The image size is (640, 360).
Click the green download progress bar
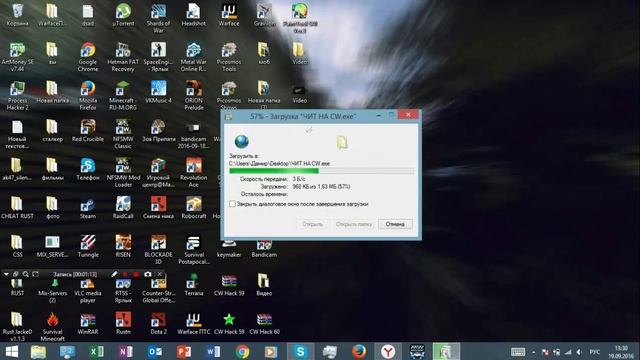pyautogui.click(x=321, y=171)
